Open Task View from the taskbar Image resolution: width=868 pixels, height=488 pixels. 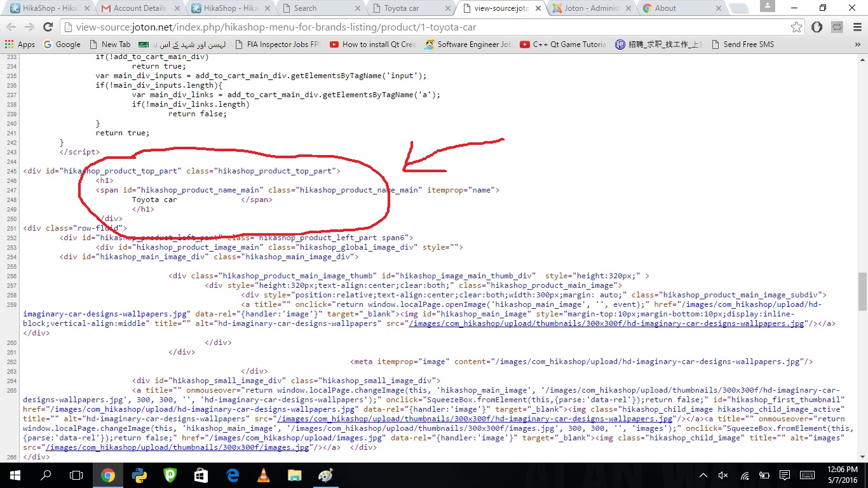76,475
